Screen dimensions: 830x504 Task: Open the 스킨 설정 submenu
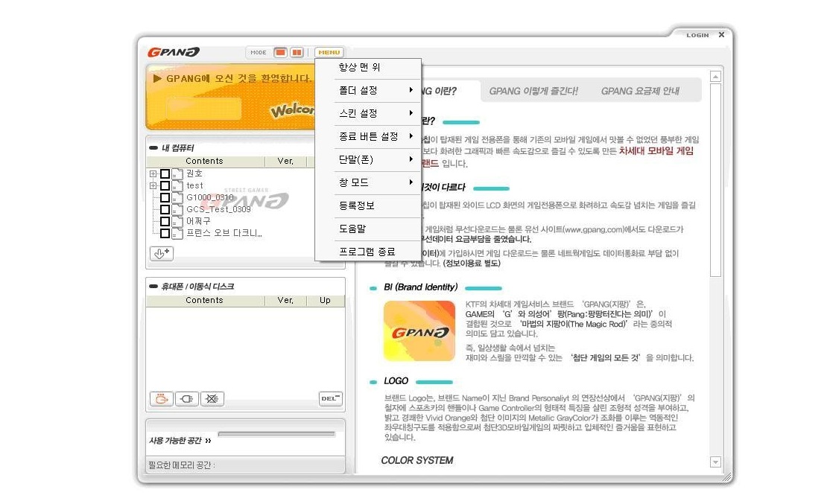pos(368,113)
